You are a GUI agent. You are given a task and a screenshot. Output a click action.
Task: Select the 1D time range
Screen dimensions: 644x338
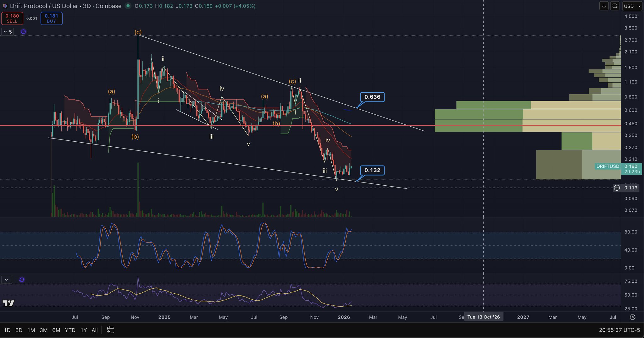click(7, 330)
